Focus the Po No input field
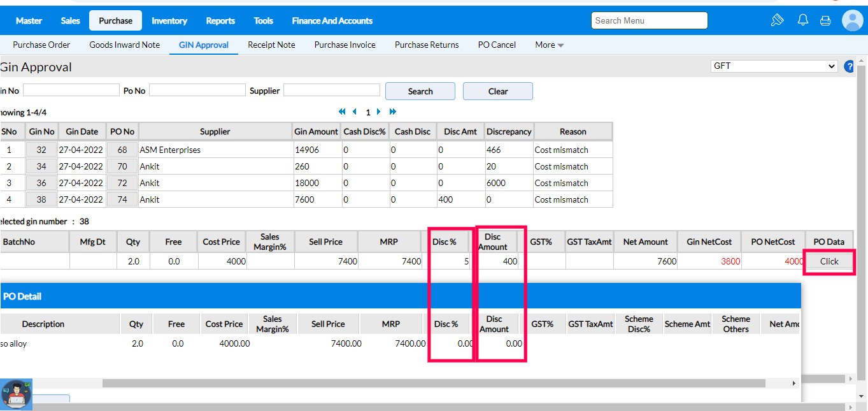 [x=197, y=90]
